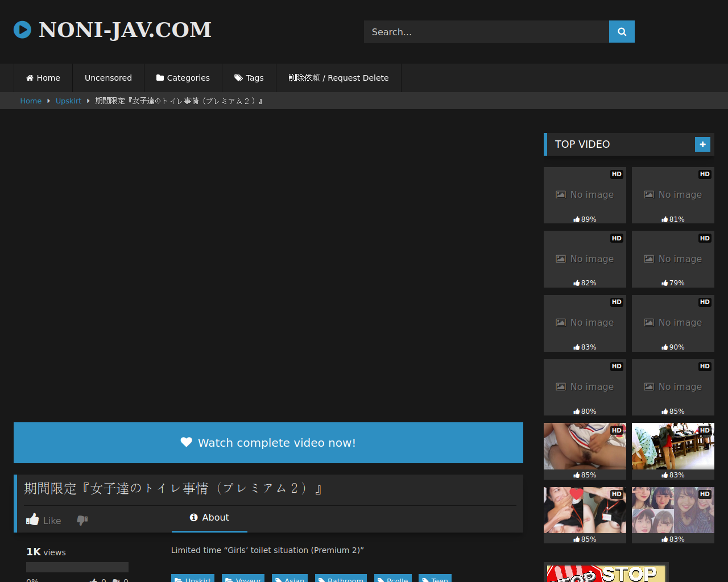Image resolution: width=728 pixels, height=582 pixels.
Task: Click the 1K views text
Action: 46,552
